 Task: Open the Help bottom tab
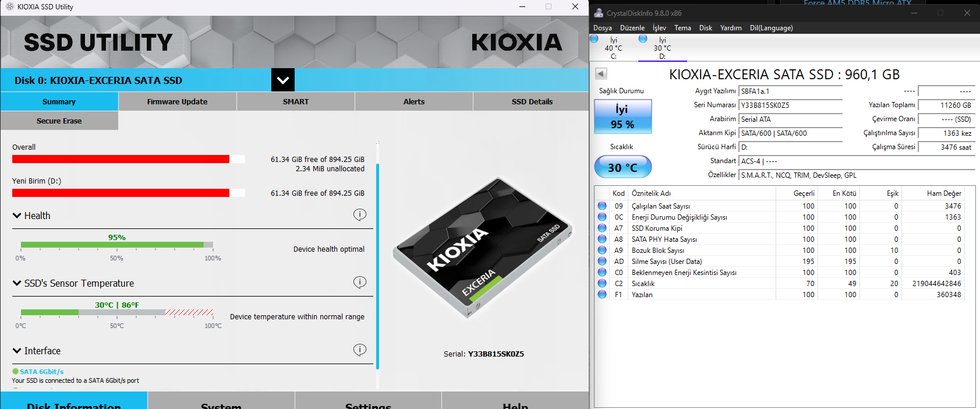point(515,401)
